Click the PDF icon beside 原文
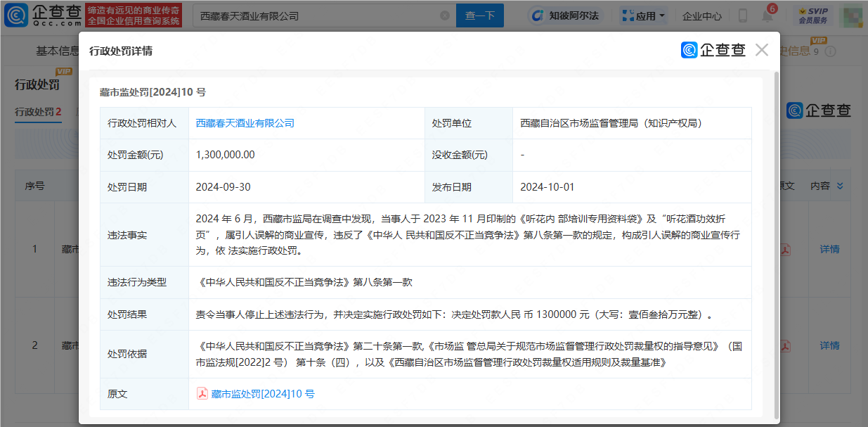The width and height of the screenshot is (868, 427). tap(202, 394)
